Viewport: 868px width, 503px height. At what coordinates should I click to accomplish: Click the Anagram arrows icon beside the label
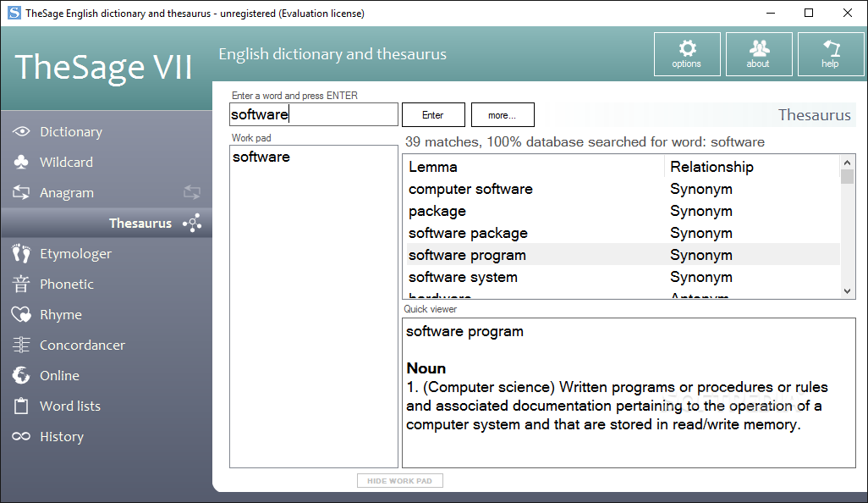tap(21, 193)
